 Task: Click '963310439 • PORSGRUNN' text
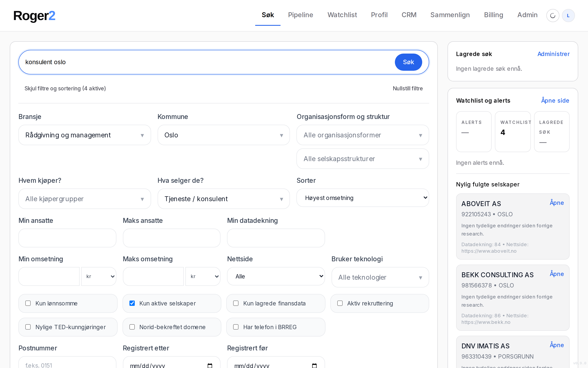tap(497, 357)
